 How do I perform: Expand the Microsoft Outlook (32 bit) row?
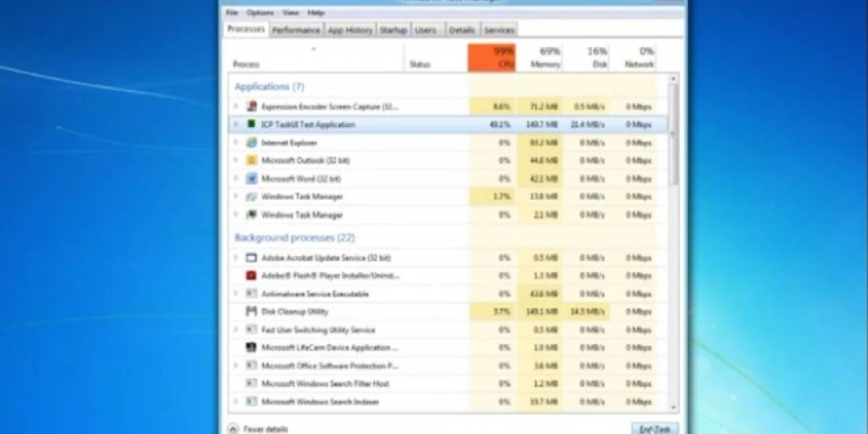click(236, 161)
